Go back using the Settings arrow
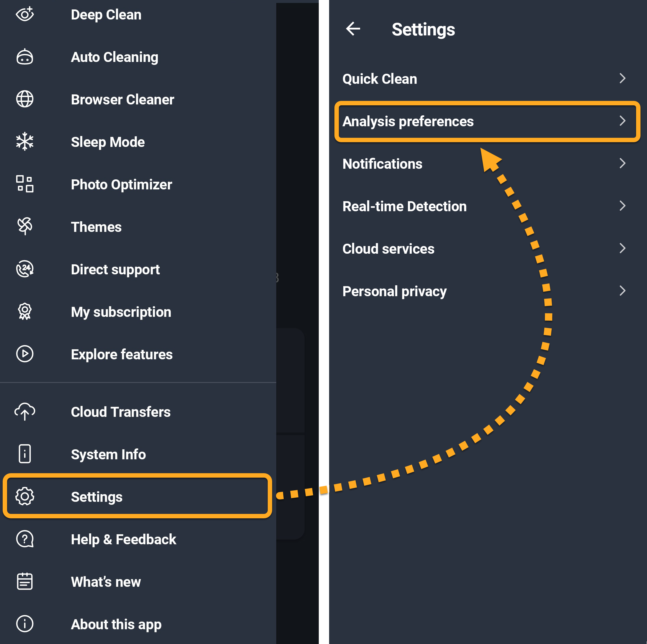This screenshot has height=644, width=647. pyautogui.click(x=353, y=29)
